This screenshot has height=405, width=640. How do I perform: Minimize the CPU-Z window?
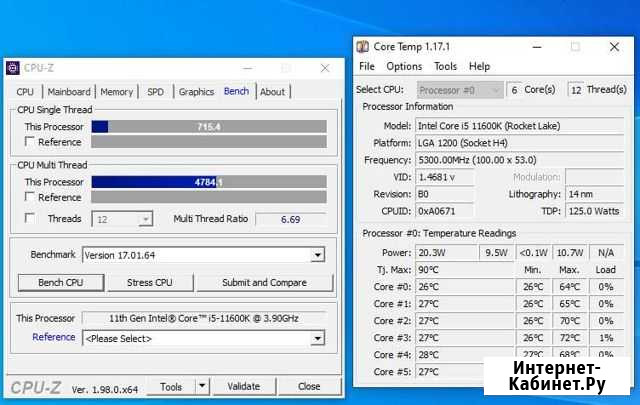tap(247, 68)
